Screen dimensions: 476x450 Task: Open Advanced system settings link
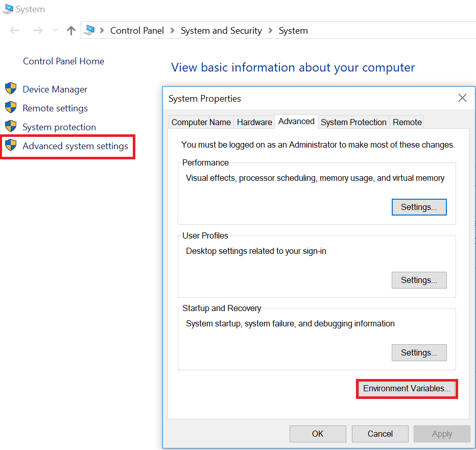[x=75, y=146]
